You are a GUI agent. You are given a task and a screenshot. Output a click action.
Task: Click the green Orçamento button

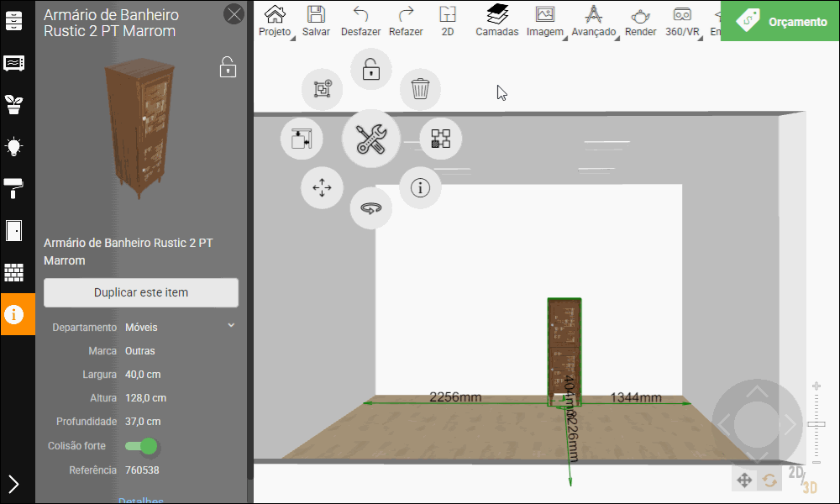780,21
